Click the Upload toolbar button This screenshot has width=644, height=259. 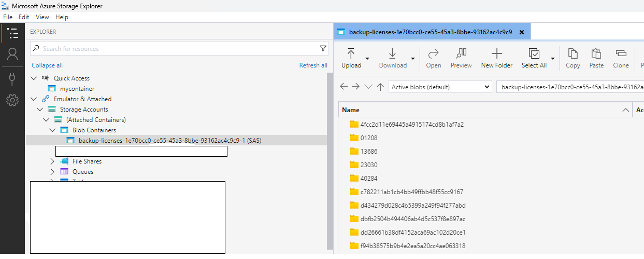(x=351, y=58)
